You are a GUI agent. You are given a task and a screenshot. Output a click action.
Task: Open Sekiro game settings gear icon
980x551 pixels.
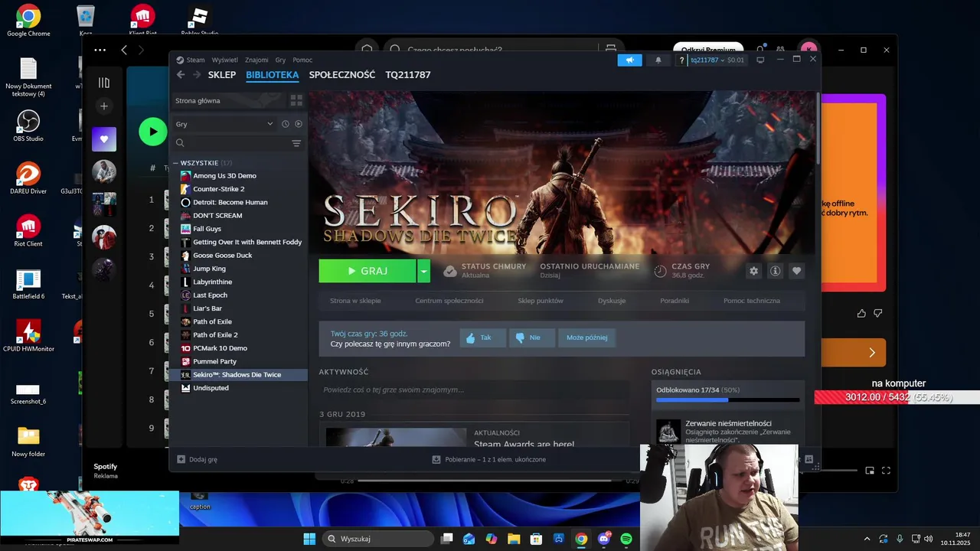coord(754,271)
